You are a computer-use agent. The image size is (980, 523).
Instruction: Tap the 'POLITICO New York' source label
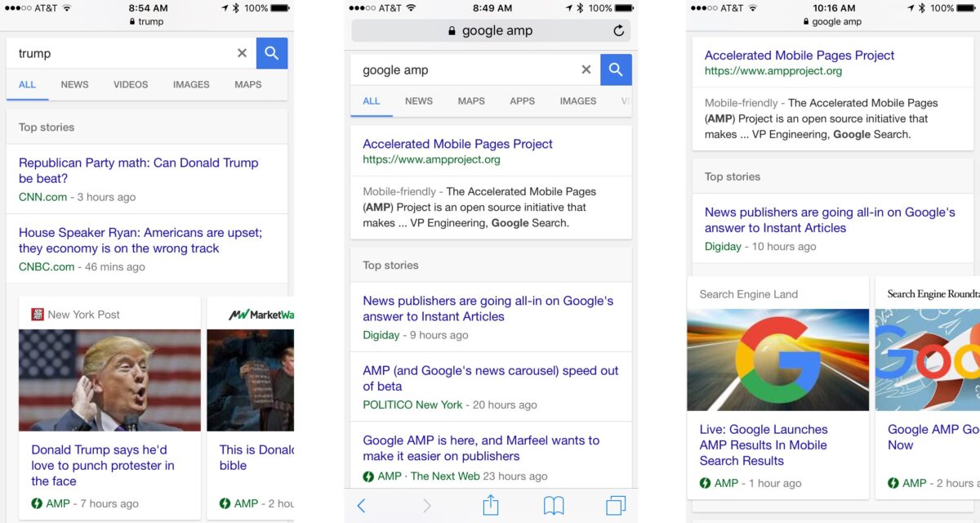tap(412, 405)
